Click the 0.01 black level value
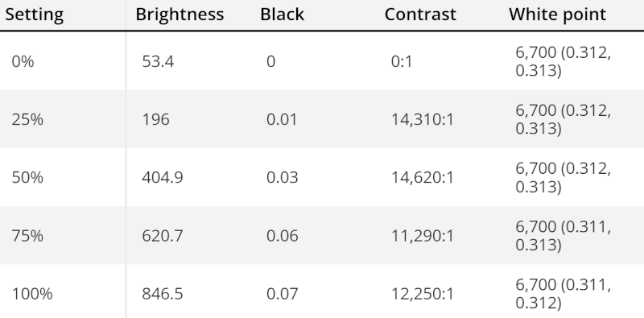644x318 pixels. coord(281,120)
